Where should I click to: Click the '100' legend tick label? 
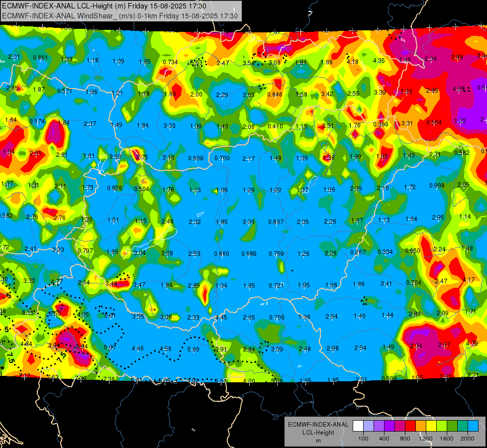[363, 439]
